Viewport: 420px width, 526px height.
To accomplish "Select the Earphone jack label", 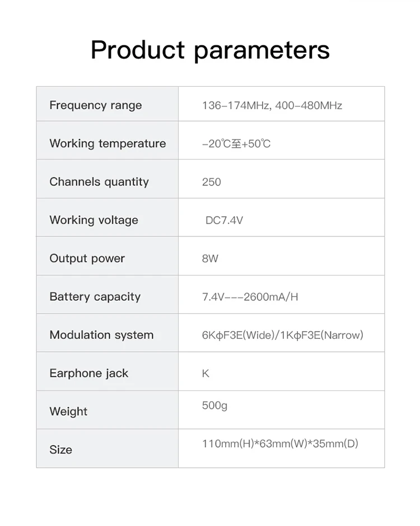I will (x=89, y=373).
